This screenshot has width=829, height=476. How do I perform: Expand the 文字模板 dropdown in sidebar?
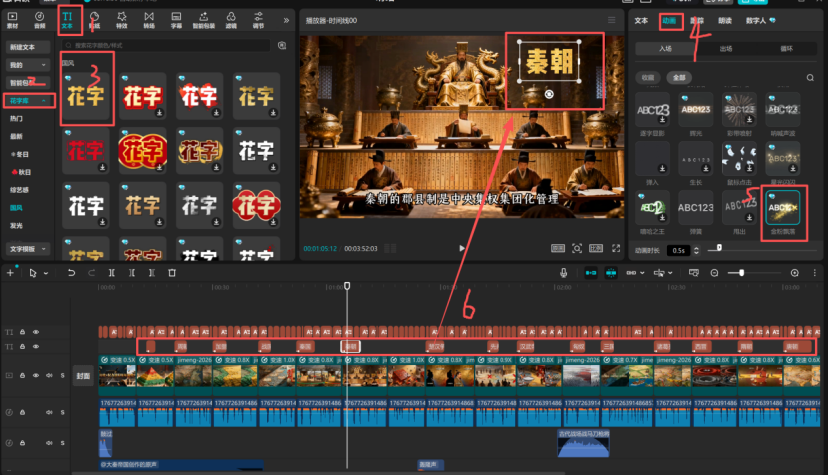coord(46,248)
